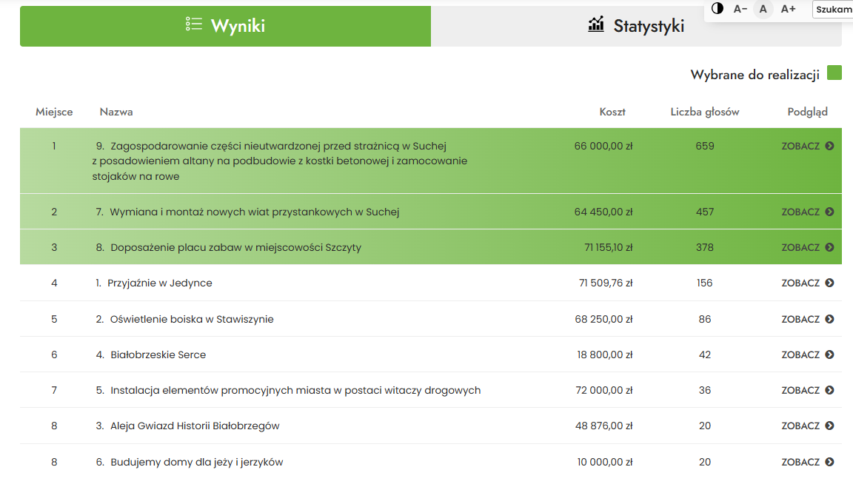853x504 pixels.
Task: View Budujemy domy dla jeży i jerzyków
Action: coord(807,462)
